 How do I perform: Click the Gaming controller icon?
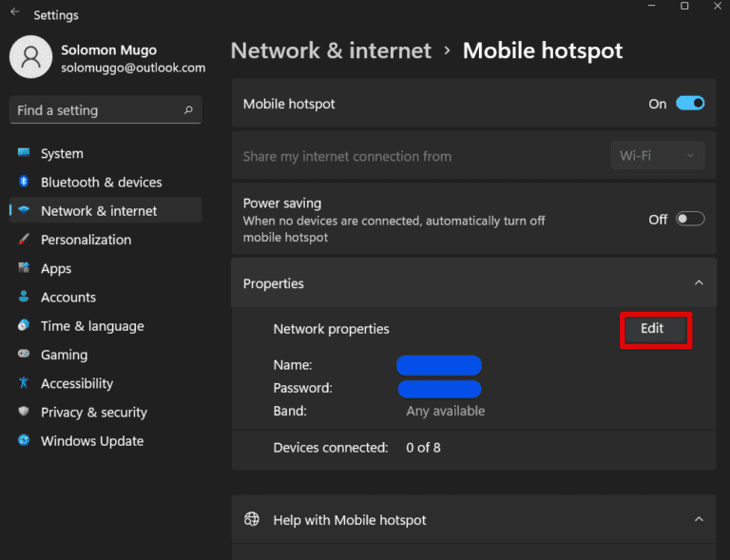click(24, 355)
